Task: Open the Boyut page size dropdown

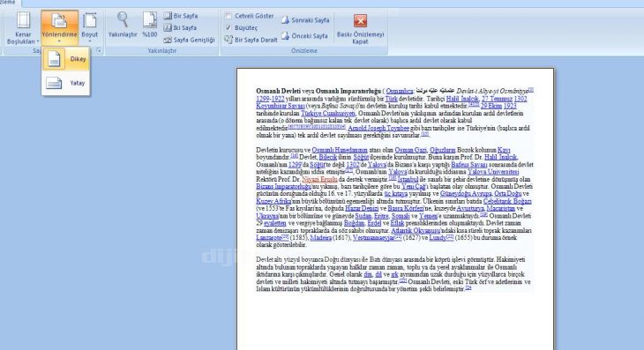Action: 89,28
